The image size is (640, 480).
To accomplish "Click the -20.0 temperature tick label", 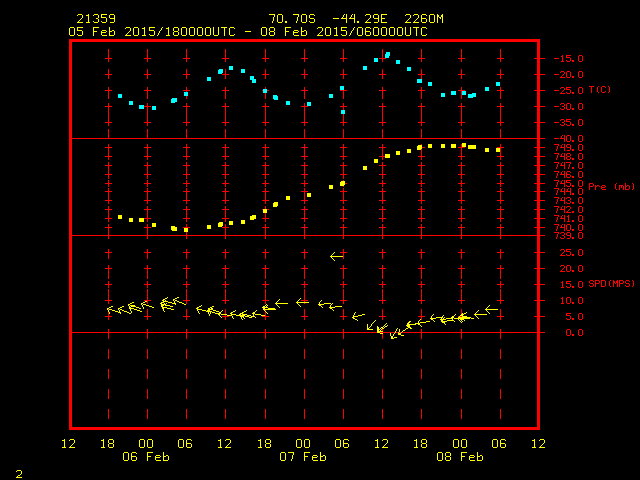I will tap(569, 75).
